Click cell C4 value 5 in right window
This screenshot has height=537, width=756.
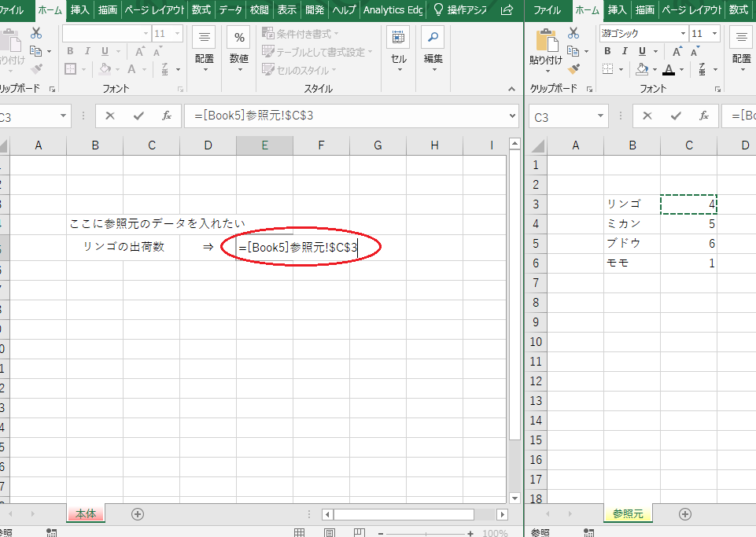point(688,224)
